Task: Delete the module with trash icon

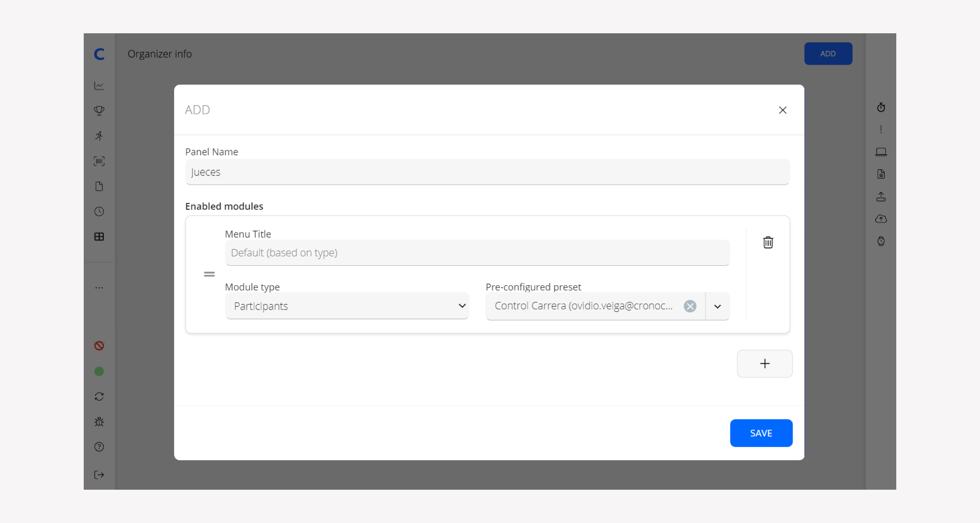Action: [x=768, y=242]
